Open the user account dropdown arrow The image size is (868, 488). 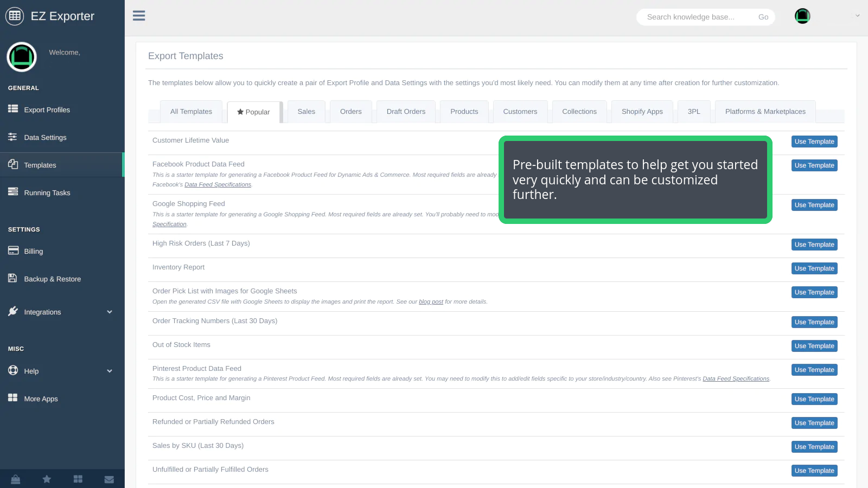[858, 16]
